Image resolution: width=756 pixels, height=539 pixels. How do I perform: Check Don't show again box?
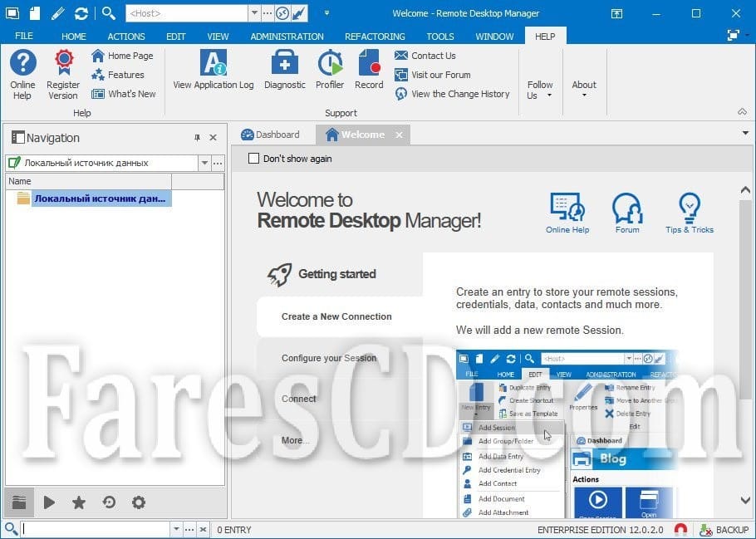point(253,158)
